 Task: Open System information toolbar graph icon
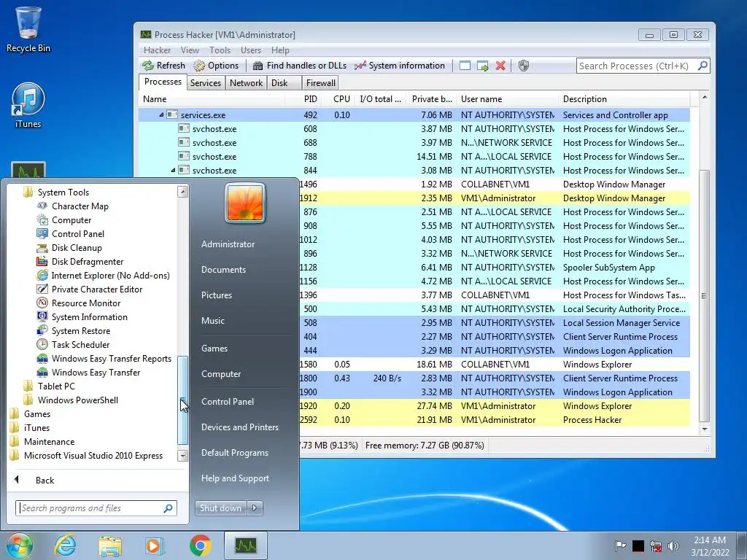[360, 66]
